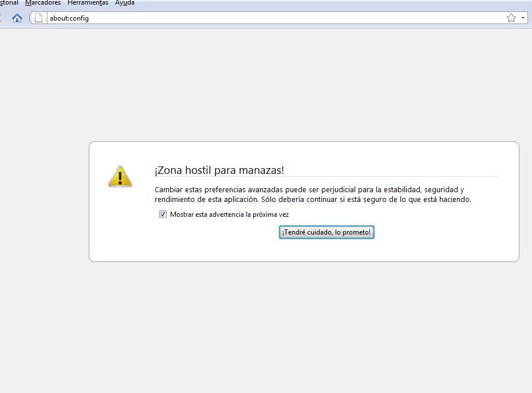Click the blank gray page area below the warning
The height and width of the screenshot is (393, 532).
[286, 326]
